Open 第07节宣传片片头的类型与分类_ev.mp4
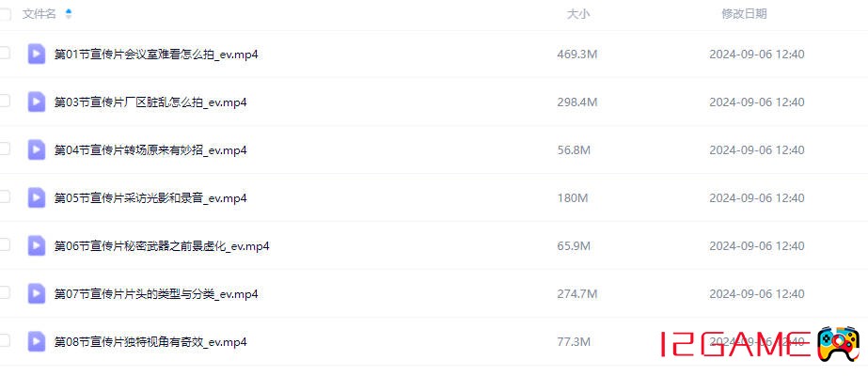This screenshot has height=376, width=868. (x=156, y=294)
